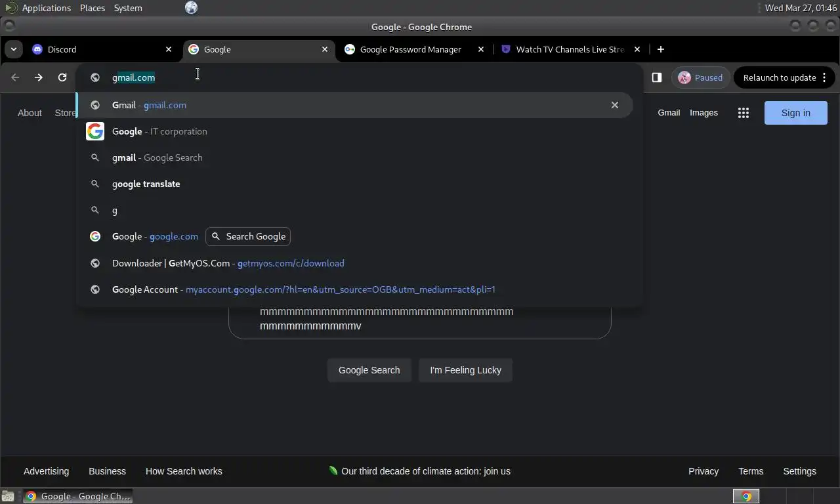Click the browser Forward arrow
Image resolution: width=840 pixels, height=504 pixels.
[x=39, y=77]
